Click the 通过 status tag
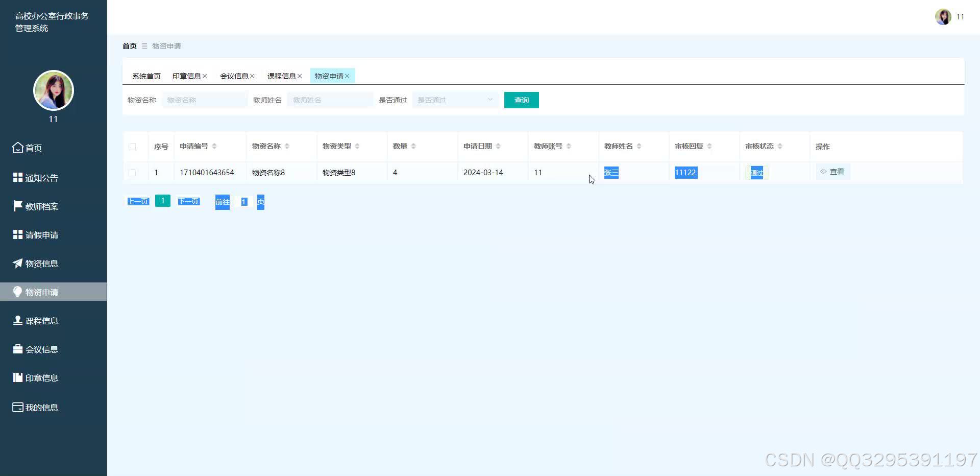The width and height of the screenshot is (980, 476). point(756,173)
